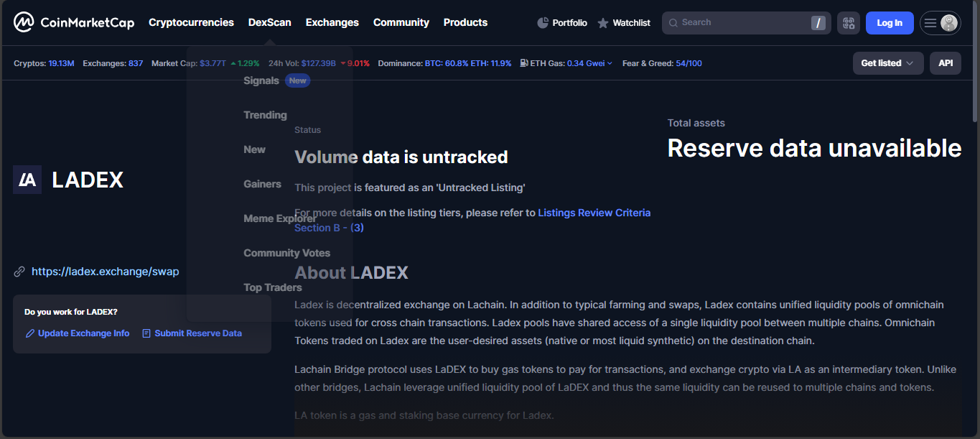Click document icon for Submit Reserve Data

point(146,333)
